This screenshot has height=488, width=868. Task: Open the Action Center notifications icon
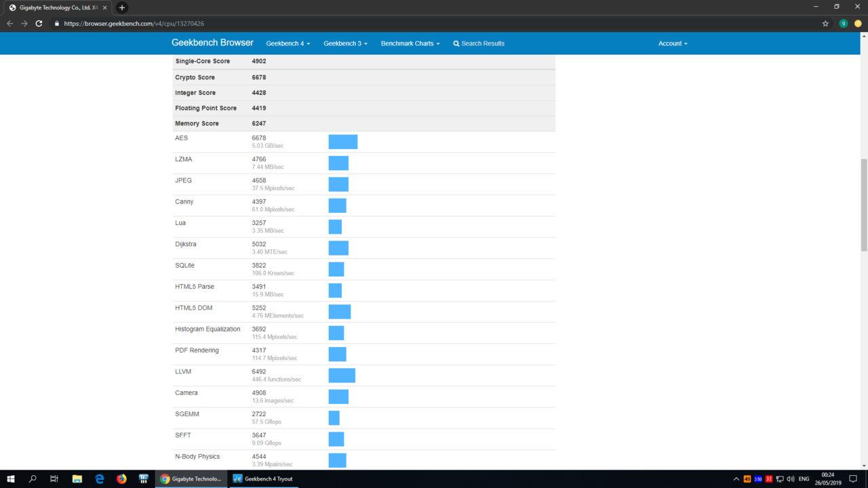click(853, 479)
